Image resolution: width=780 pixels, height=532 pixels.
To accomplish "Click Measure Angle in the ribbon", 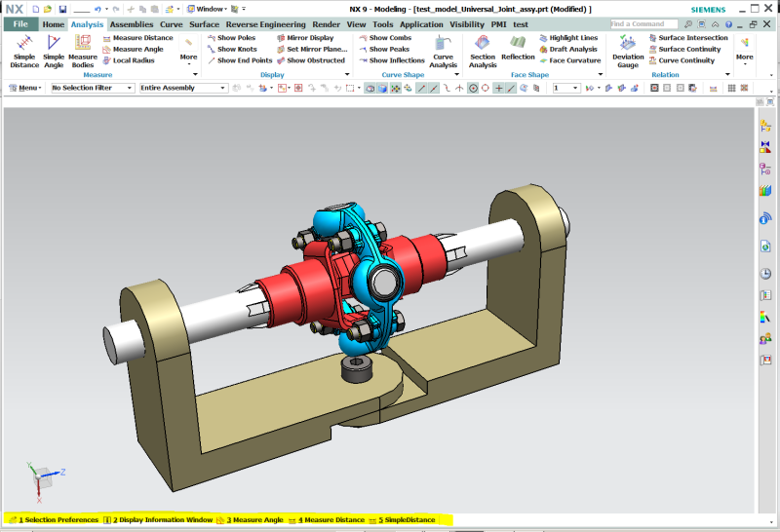I will point(133,50).
